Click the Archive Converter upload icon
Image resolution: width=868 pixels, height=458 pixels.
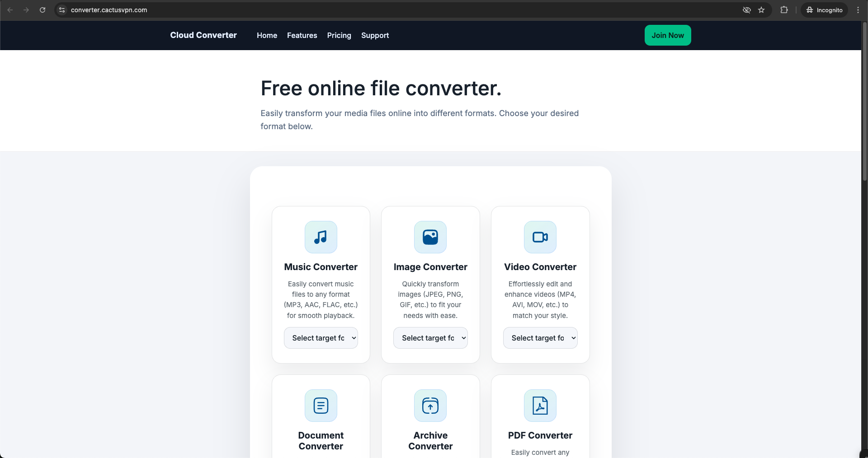point(430,406)
